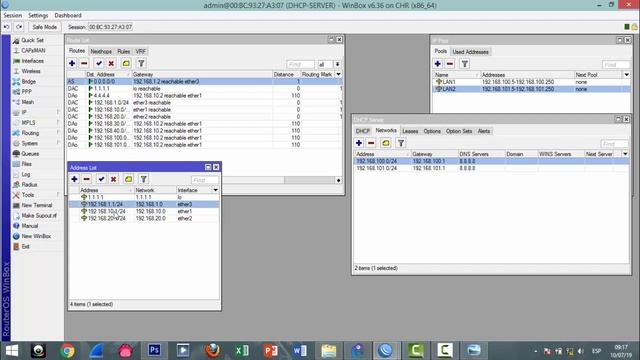This screenshot has width=640, height=360.
Task: Open Log in sidebar
Action: [26, 174]
